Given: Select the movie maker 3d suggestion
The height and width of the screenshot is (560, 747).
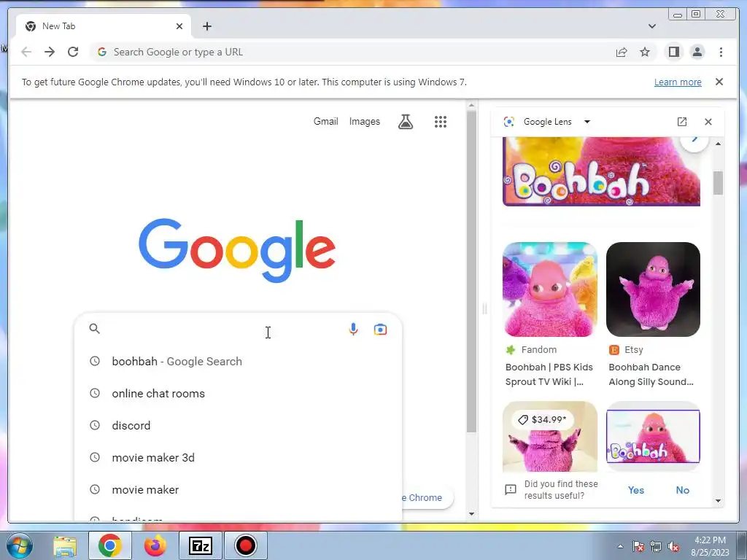Looking at the screenshot, I should pyautogui.click(x=239, y=458).
